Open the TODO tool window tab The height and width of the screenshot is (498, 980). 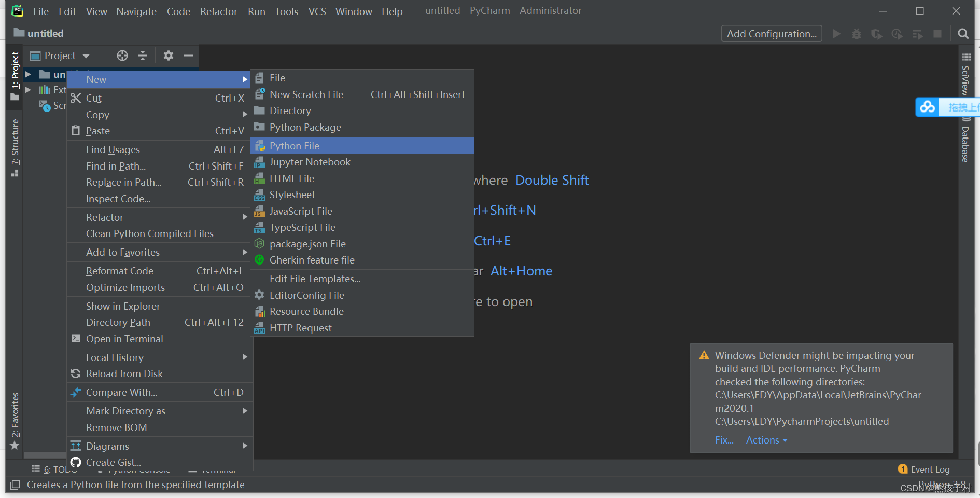pyautogui.click(x=54, y=469)
